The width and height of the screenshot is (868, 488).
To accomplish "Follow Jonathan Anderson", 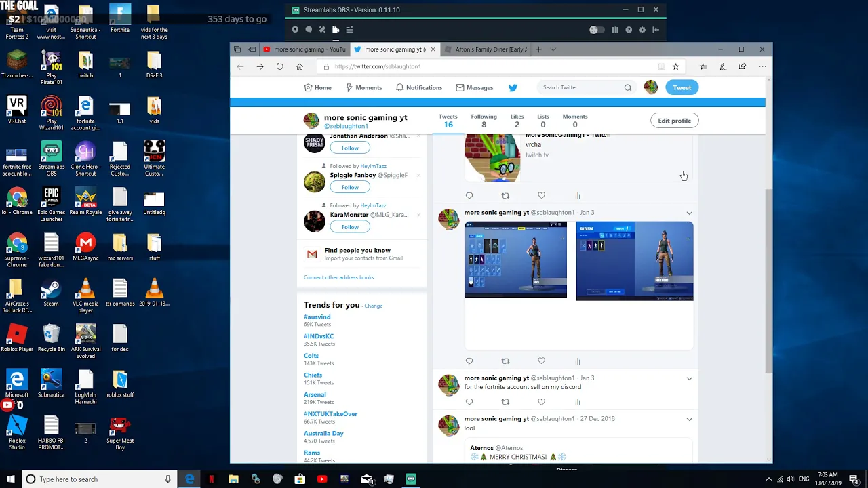I will point(350,148).
